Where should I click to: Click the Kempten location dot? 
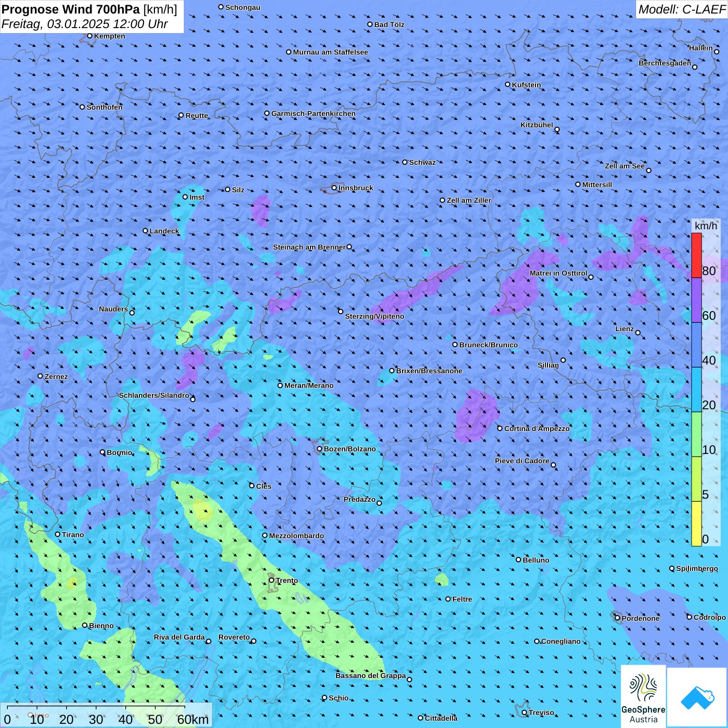(x=90, y=36)
